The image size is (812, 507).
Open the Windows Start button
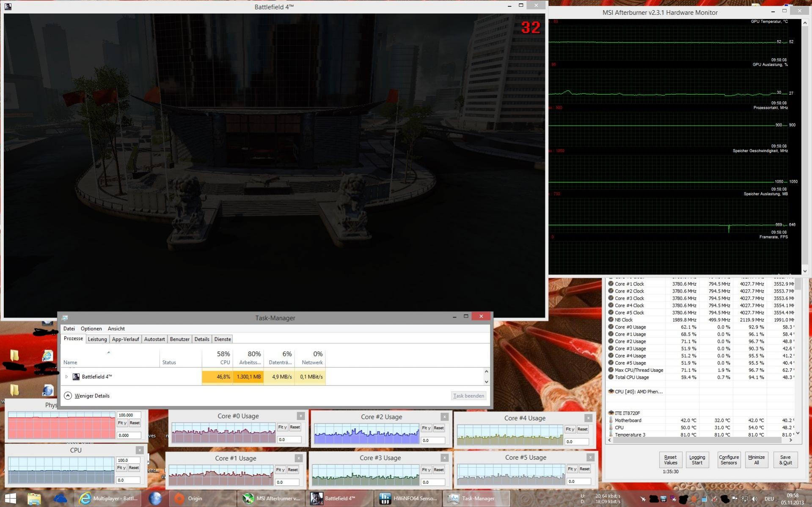[10, 499]
